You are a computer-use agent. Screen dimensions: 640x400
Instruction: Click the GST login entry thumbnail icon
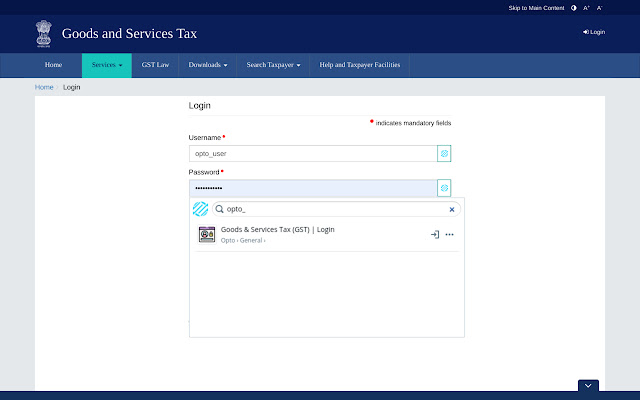coord(207,235)
